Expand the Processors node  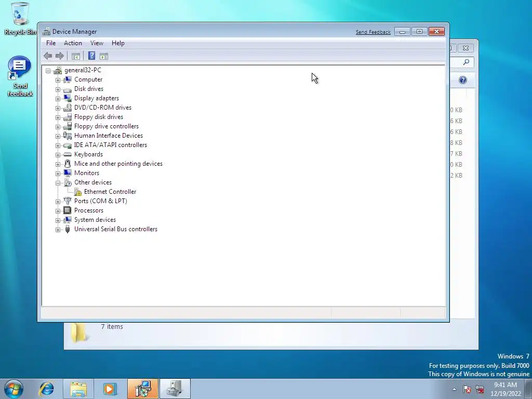click(x=58, y=211)
